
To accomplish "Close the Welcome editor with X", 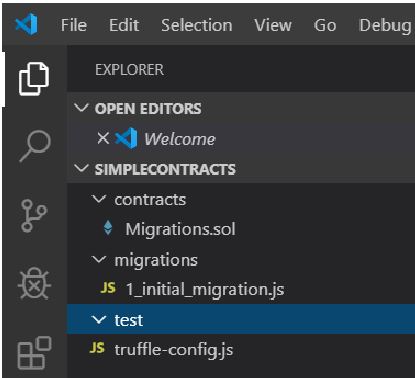I will [103, 138].
